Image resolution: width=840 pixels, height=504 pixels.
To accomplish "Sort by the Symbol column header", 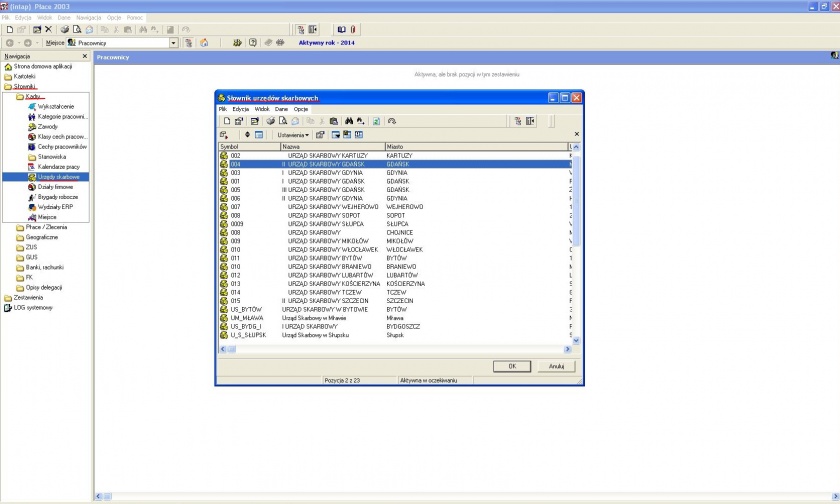I will 250,147.
